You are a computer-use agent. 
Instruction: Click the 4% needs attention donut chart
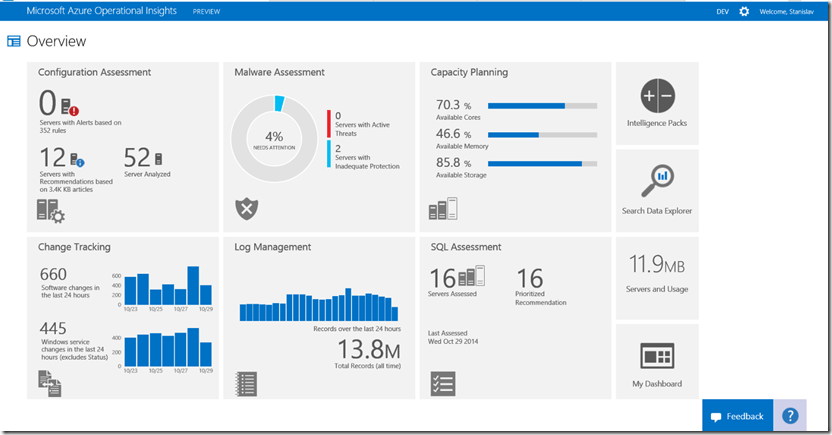(x=274, y=138)
